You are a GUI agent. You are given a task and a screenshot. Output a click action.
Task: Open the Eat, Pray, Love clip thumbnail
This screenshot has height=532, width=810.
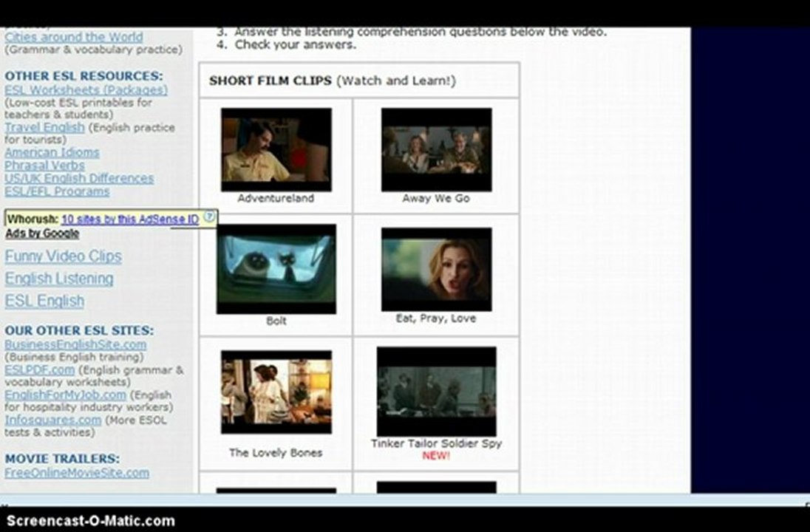[437, 270]
